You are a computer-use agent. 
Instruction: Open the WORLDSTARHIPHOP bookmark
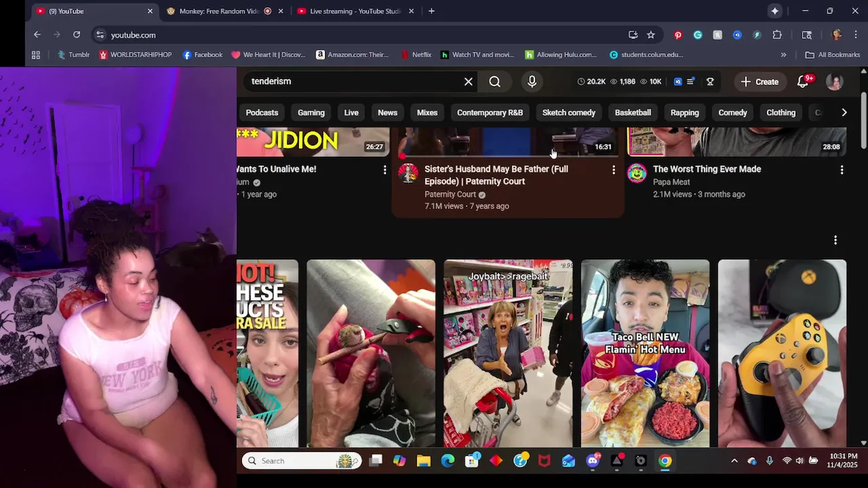tap(135, 55)
